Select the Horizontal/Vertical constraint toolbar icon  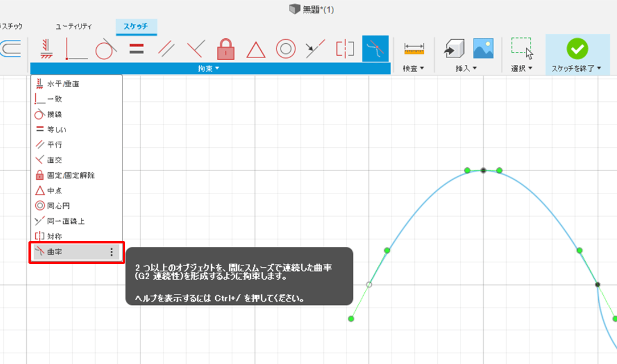(47, 49)
